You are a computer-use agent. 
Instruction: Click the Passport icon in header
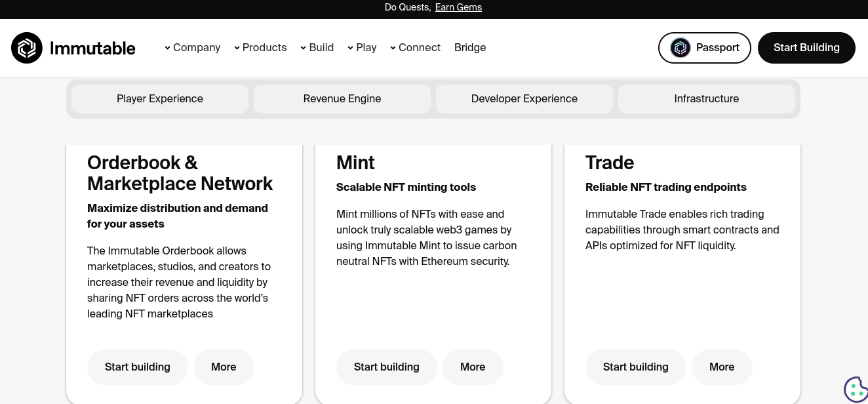click(x=681, y=48)
